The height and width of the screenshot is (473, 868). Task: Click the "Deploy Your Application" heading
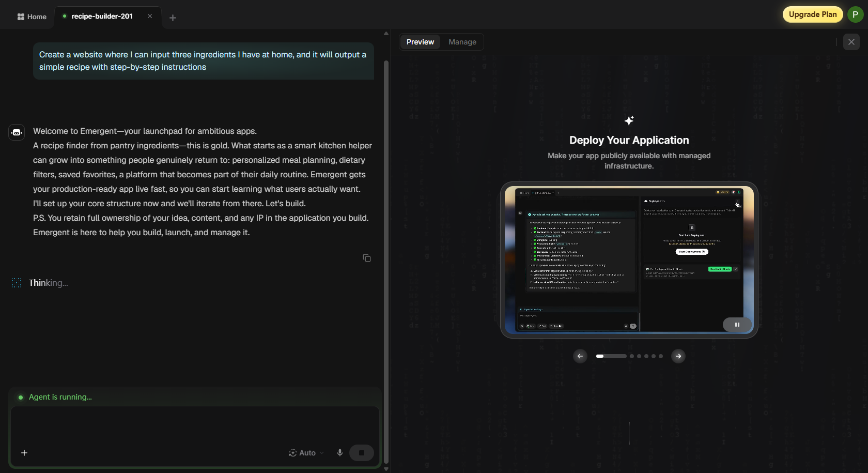coord(629,140)
